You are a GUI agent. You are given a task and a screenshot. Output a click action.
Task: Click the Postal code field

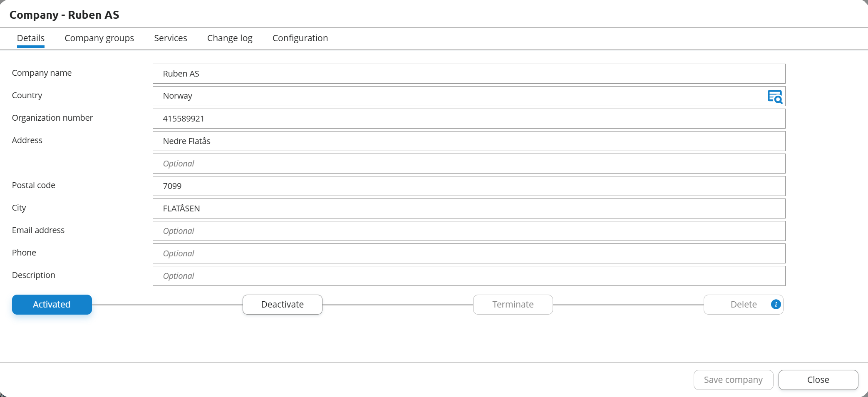coord(469,186)
